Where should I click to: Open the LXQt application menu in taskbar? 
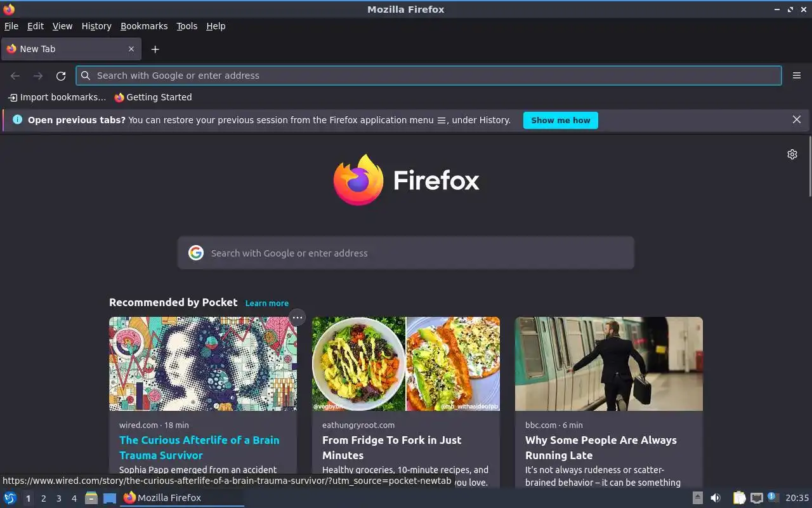click(x=10, y=498)
